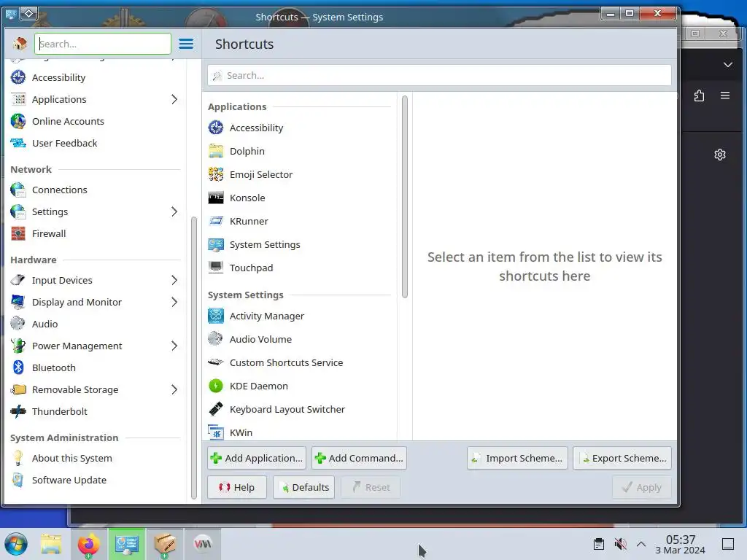Select Dolphin in shortcuts applications list
The height and width of the screenshot is (560, 747).
click(300, 151)
